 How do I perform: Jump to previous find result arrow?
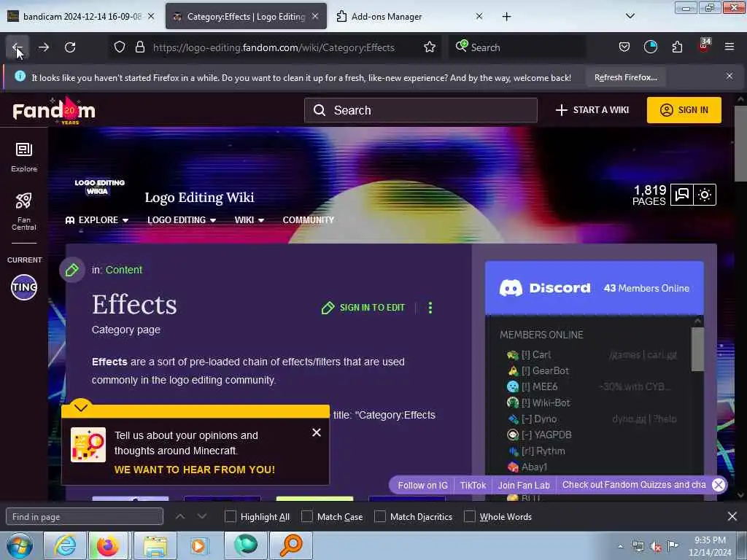pyautogui.click(x=180, y=517)
